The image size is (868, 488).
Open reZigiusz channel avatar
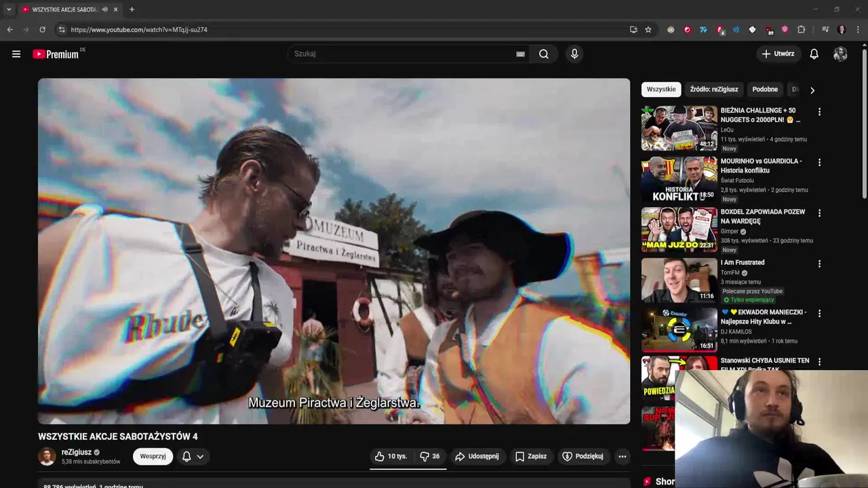pyautogui.click(x=47, y=457)
